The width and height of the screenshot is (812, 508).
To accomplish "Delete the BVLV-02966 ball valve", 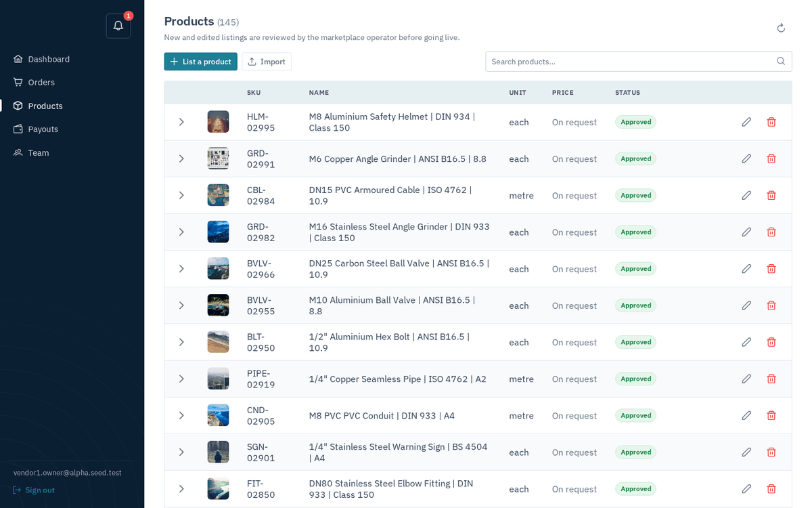I will (x=771, y=268).
